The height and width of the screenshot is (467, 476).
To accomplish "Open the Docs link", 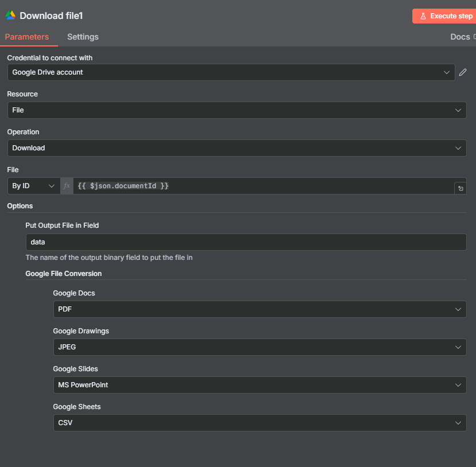I will tap(460, 37).
